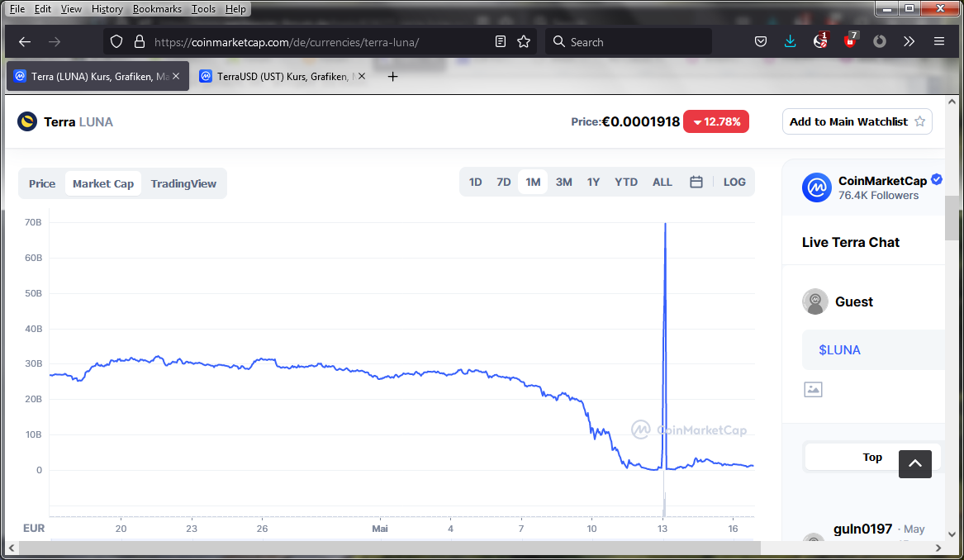Click the red -12.78% change badge
The height and width of the screenshot is (560, 964).
(716, 121)
